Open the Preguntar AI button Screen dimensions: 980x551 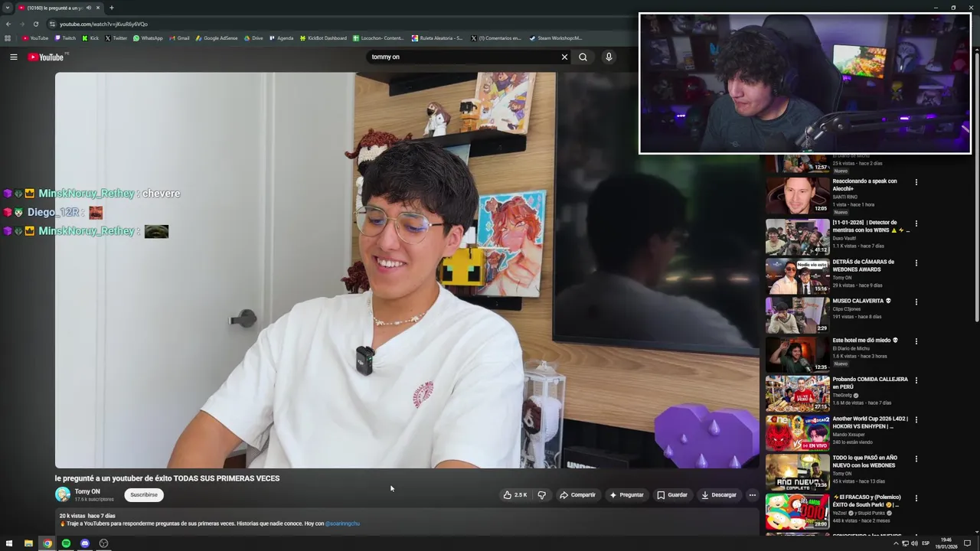(x=626, y=495)
